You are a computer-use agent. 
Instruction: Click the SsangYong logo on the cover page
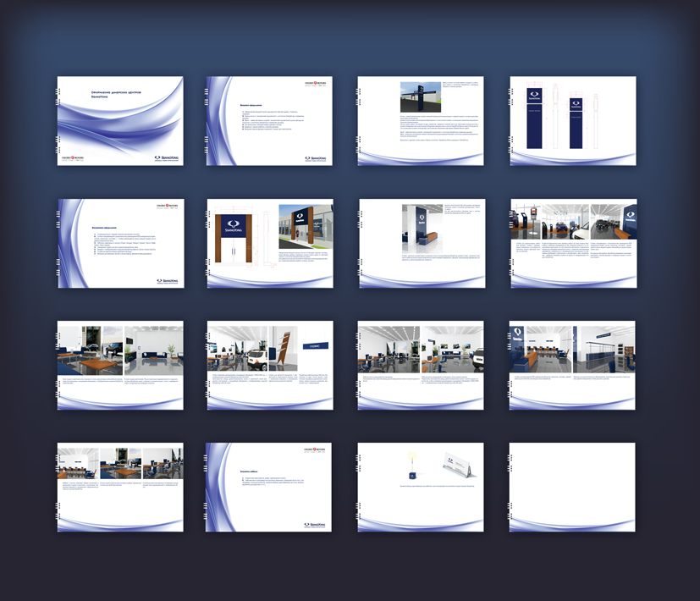click(x=168, y=157)
